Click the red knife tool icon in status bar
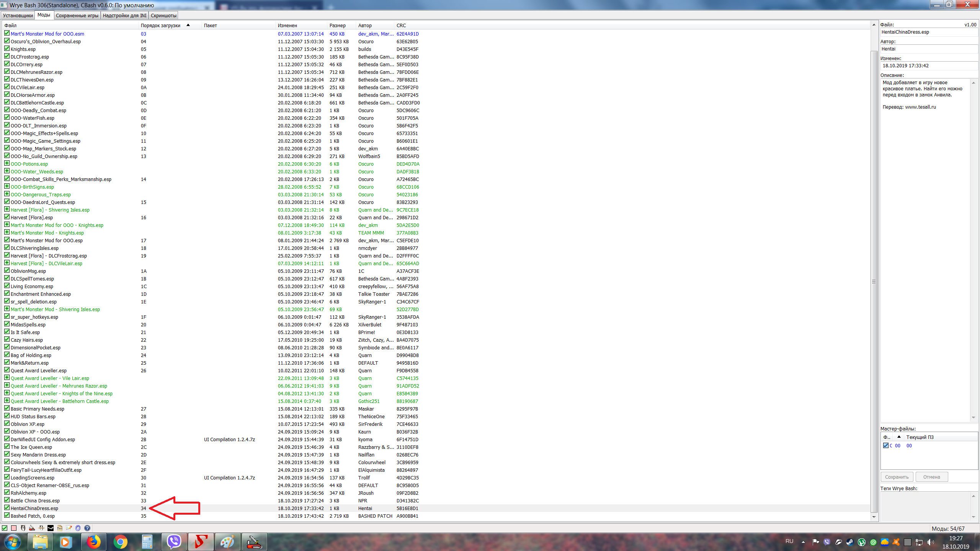The image size is (980, 551). pos(32,528)
